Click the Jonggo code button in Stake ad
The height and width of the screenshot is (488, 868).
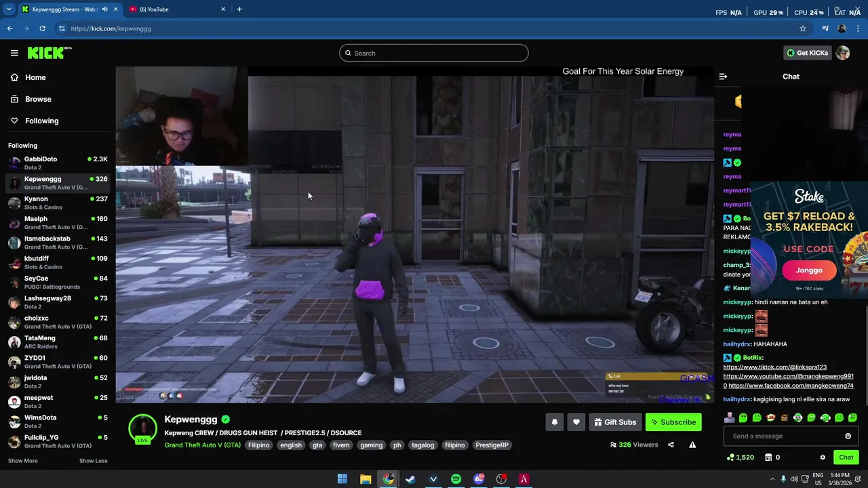click(809, 270)
